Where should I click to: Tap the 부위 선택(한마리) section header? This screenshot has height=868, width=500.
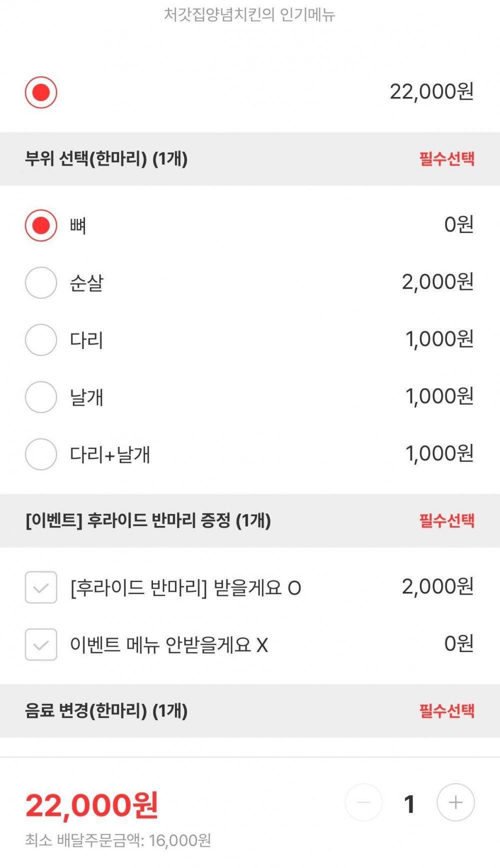pos(106,159)
